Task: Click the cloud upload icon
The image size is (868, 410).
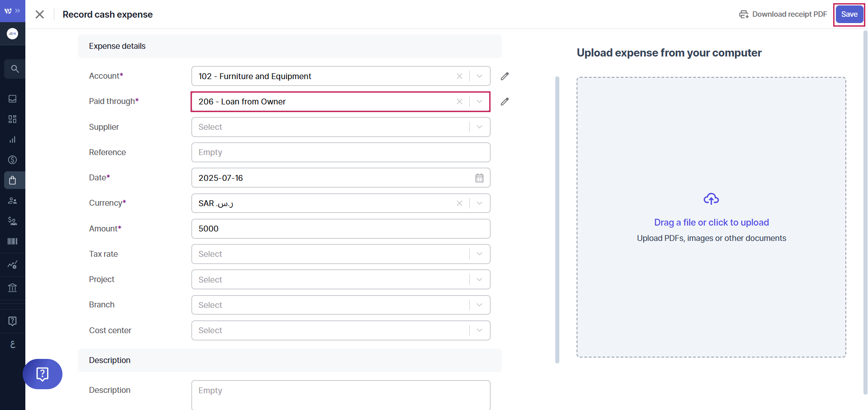Action: tap(711, 199)
